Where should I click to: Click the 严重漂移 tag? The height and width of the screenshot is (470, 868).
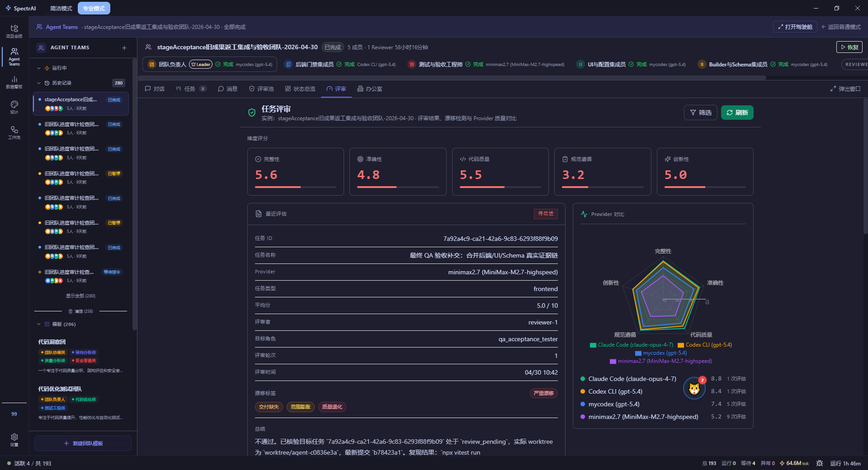(543, 393)
